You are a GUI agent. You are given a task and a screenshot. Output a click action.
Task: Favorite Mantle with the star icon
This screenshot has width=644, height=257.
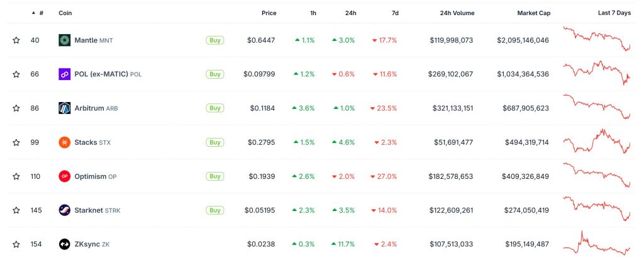pyautogui.click(x=16, y=40)
